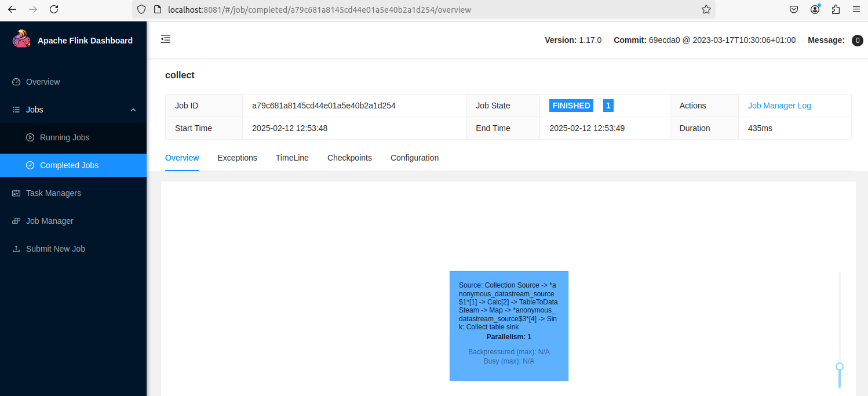Collapse the Jobs submenu chevron
This screenshot has height=396, width=868.
133,110
